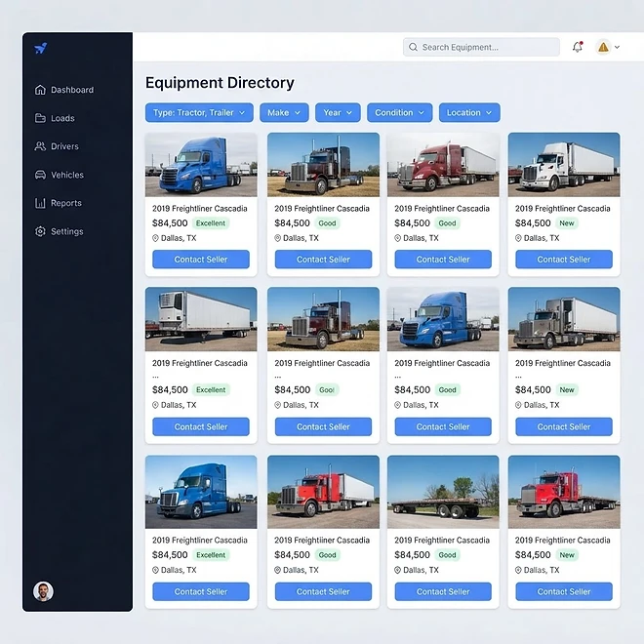Click the location pin icon on the gray truck card
Image resolution: width=644 pixels, height=644 pixels.
pyautogui.click(x=518, y=405)
